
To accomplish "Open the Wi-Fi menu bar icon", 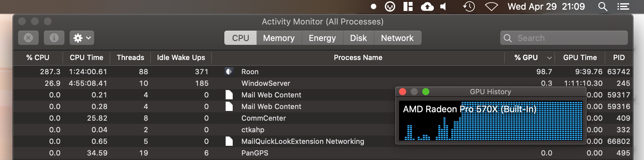I will coord(492,7).
